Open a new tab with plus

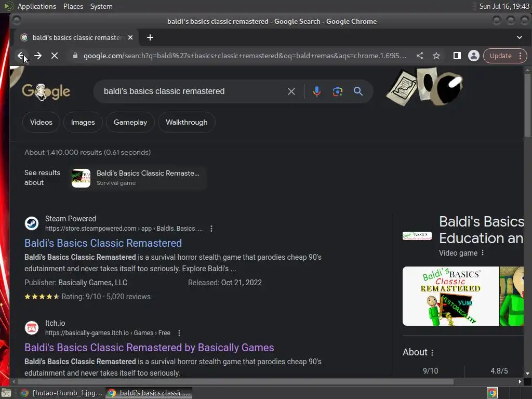150,37
